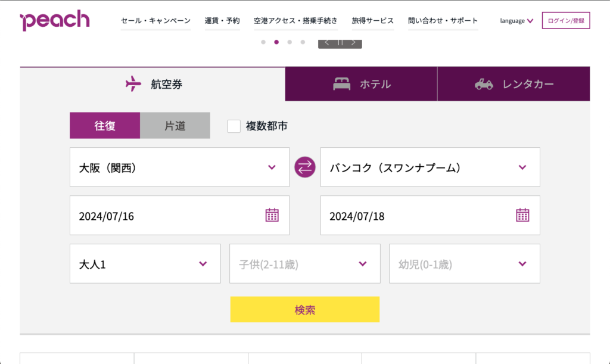Swap departure and arrival airports
The width and height of the screenshot is (610, 364).
point(304,167)
